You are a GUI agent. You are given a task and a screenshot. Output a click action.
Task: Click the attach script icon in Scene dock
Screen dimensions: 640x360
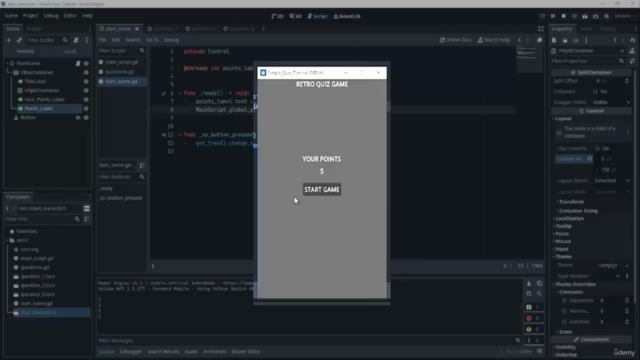[x=76, y=40]
